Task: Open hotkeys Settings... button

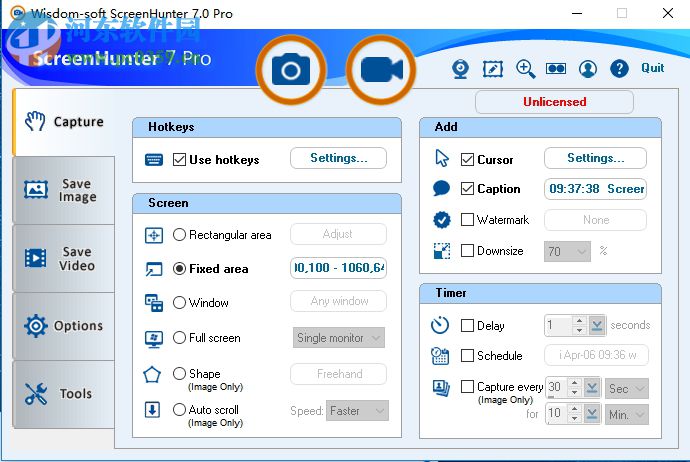Action: click(338, 158)
